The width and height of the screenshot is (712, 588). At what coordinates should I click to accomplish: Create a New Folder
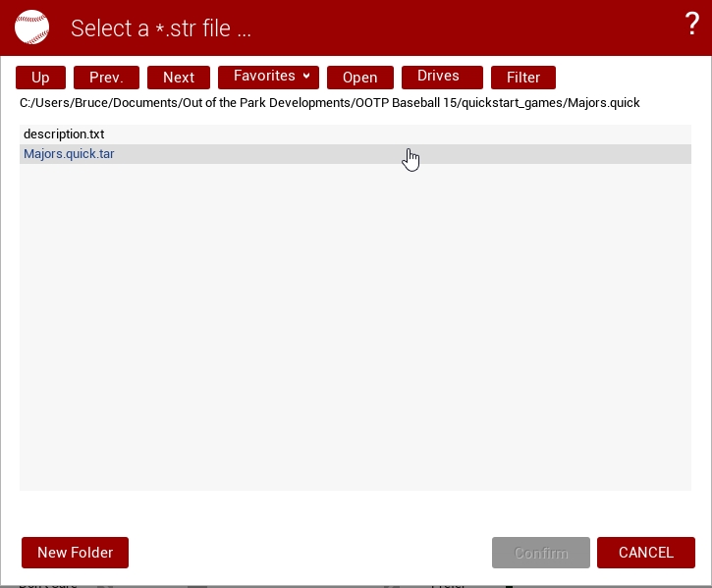click(75, 553)
